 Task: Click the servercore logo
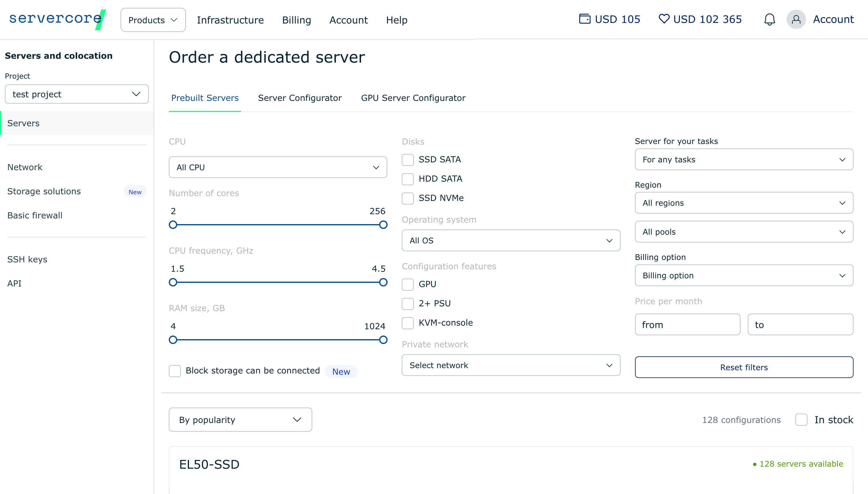pyautogui.click(x=57, y=19)
